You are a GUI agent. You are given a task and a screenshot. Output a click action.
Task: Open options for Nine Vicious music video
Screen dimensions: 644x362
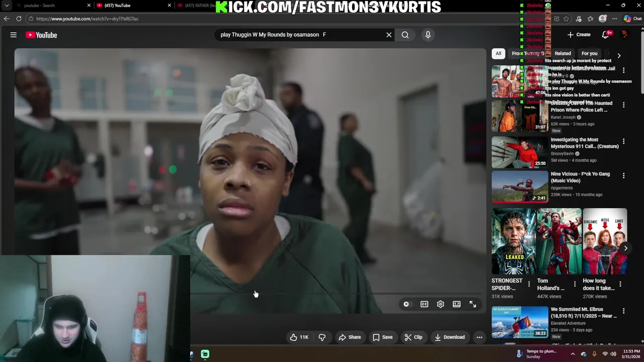623,176
